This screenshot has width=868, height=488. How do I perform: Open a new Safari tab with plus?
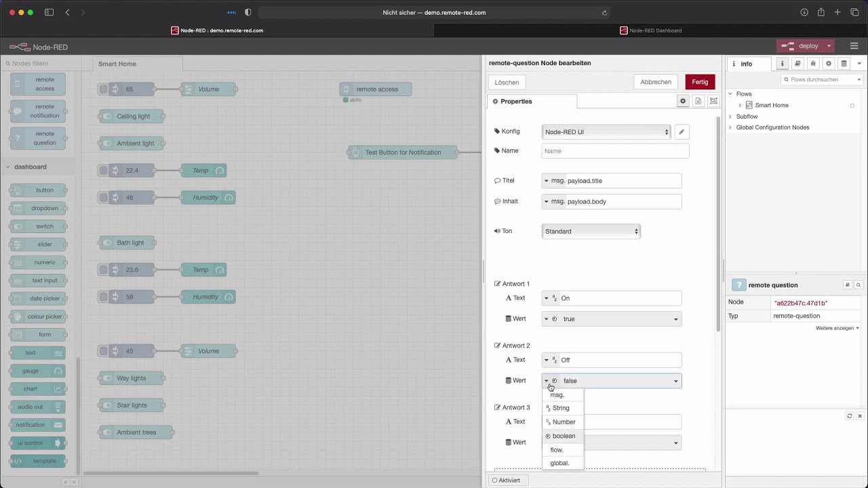pyautogui.click(x=837, y=12)
